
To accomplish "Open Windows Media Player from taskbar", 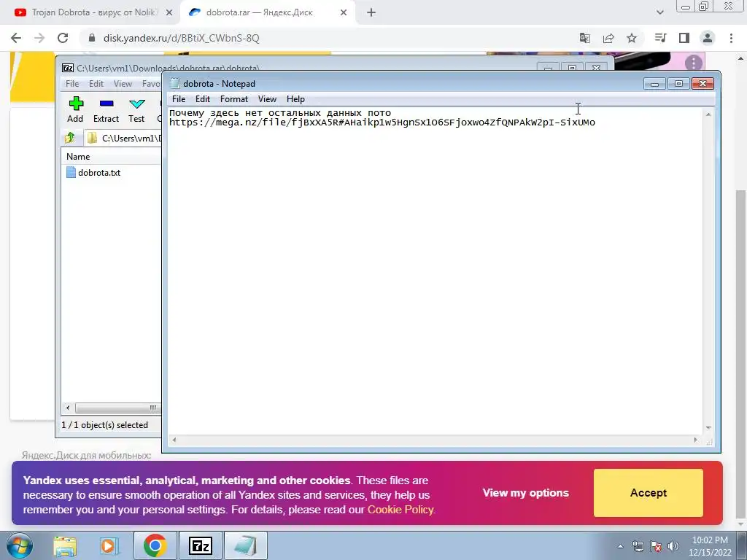I will 109,545.
